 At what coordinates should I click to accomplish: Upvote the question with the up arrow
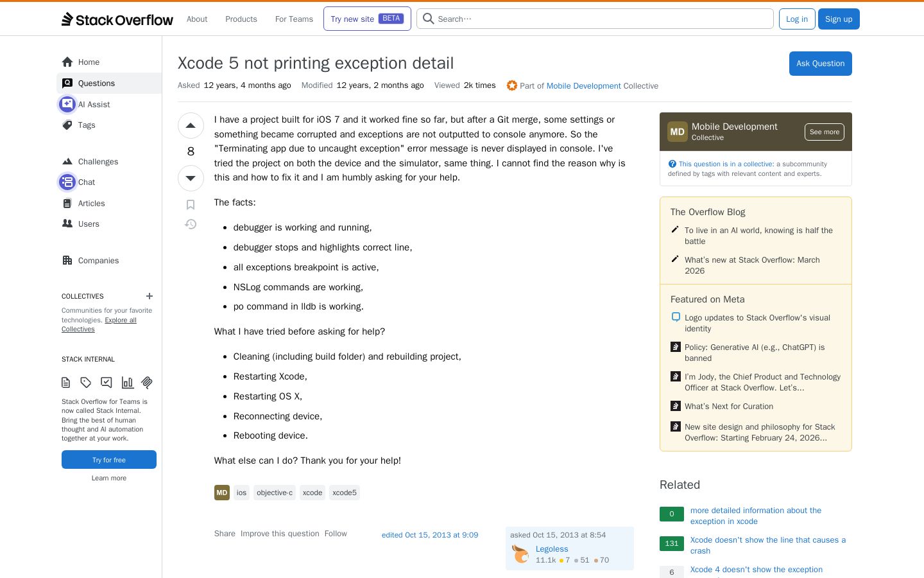191,126
